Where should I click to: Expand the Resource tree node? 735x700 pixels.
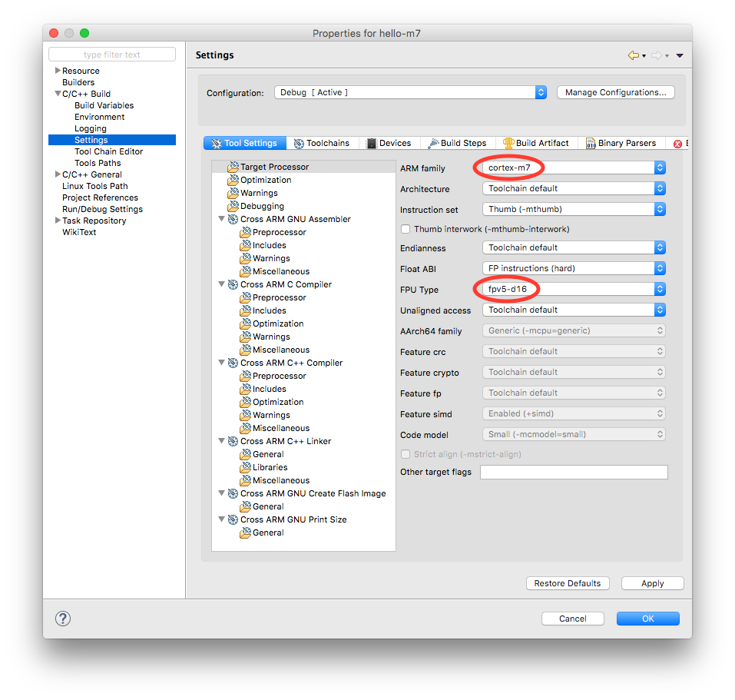point(58,71)
